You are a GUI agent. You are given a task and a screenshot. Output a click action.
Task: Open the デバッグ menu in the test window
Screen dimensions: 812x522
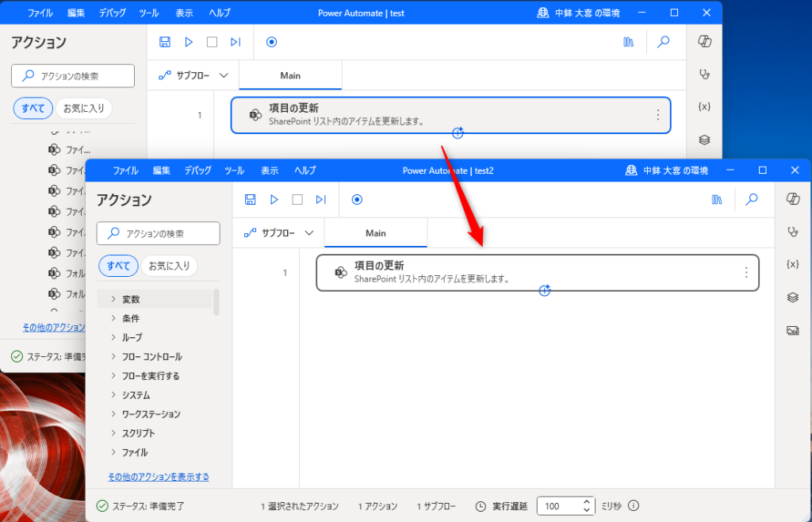tap(113, 13)
